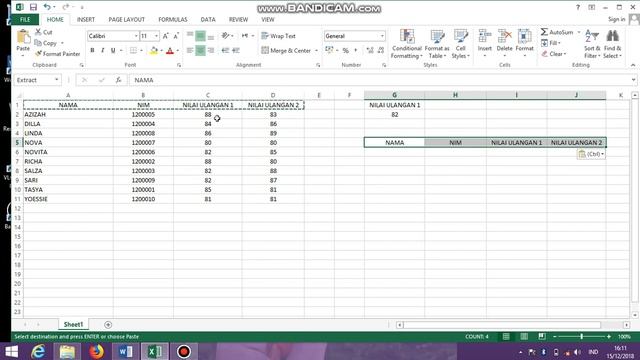Image resolution: width=640 pixels, height=360 pixels.
Task: Collapse the ribbon with the up chevron
Action: coord(633,65)
